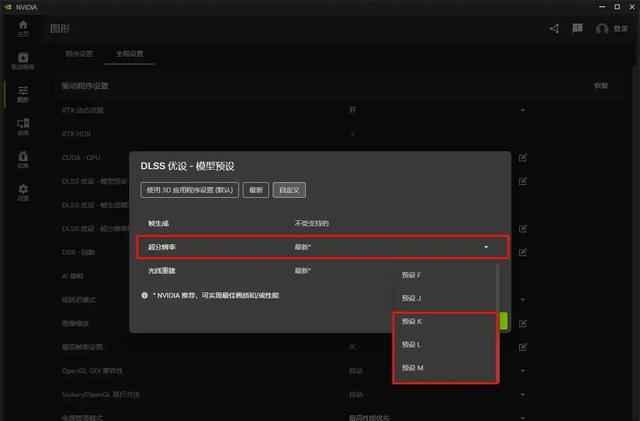Click the main settings page scrollbar
The image size is (640, 421).
click(x=636, y=245)
